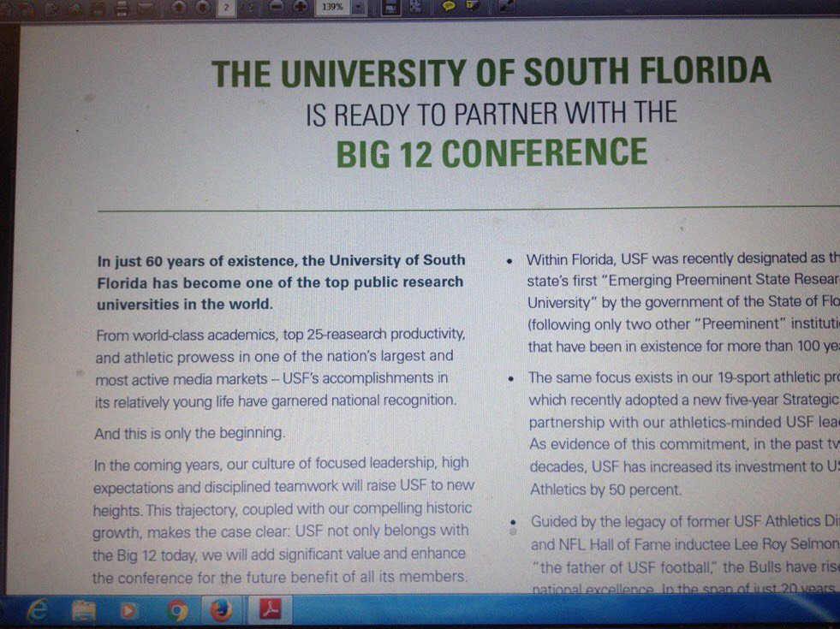The image size is (840, 629).
Task: Click the sentence "And this is only the beginning."
Action: click(189, 433)
